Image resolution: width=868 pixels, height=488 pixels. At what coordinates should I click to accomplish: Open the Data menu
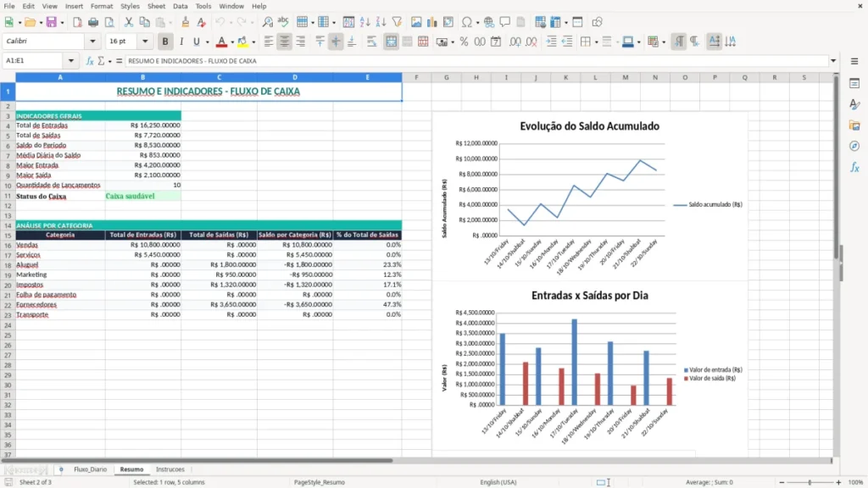180,6
